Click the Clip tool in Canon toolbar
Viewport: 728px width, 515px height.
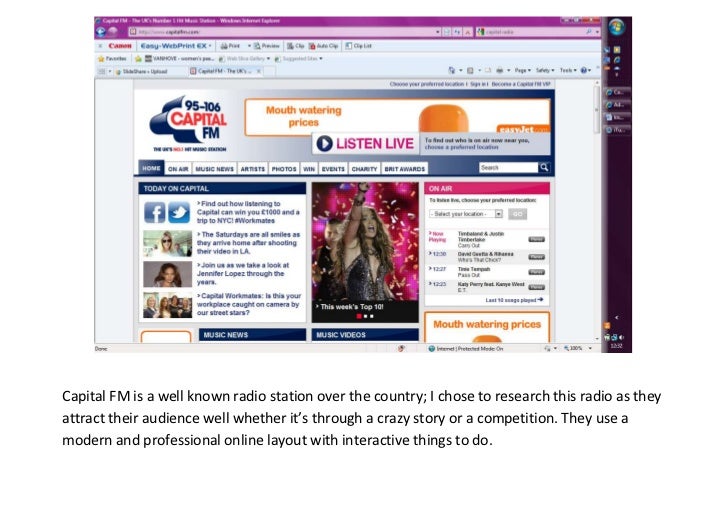[x=295, y=46]
